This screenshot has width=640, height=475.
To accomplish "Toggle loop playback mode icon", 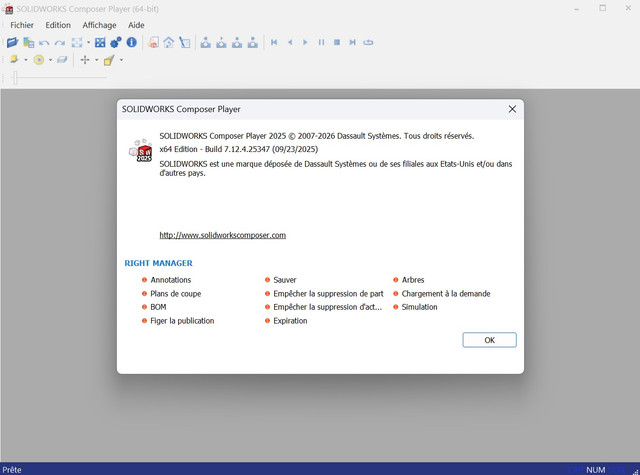I will [368, 42].
